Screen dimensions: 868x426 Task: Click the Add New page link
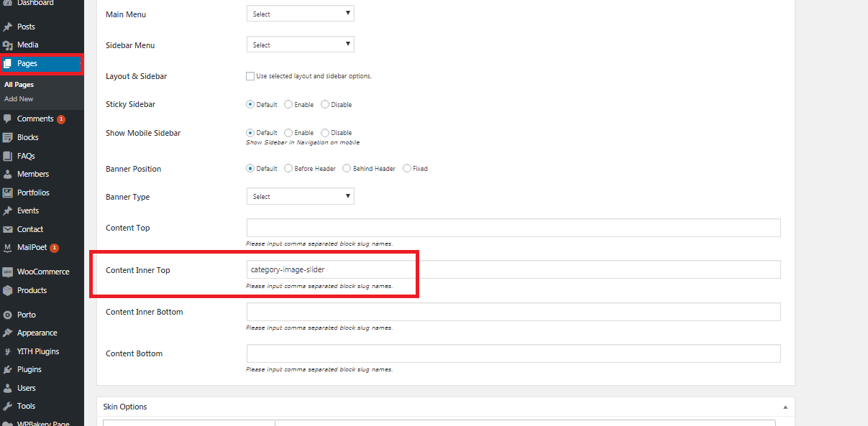[x=19, y=99]
